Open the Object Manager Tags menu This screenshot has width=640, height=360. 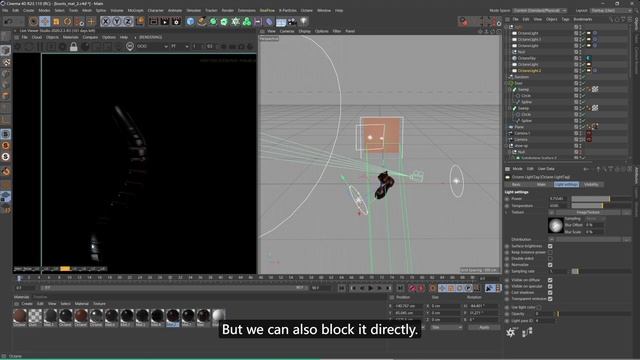(565, 19)
